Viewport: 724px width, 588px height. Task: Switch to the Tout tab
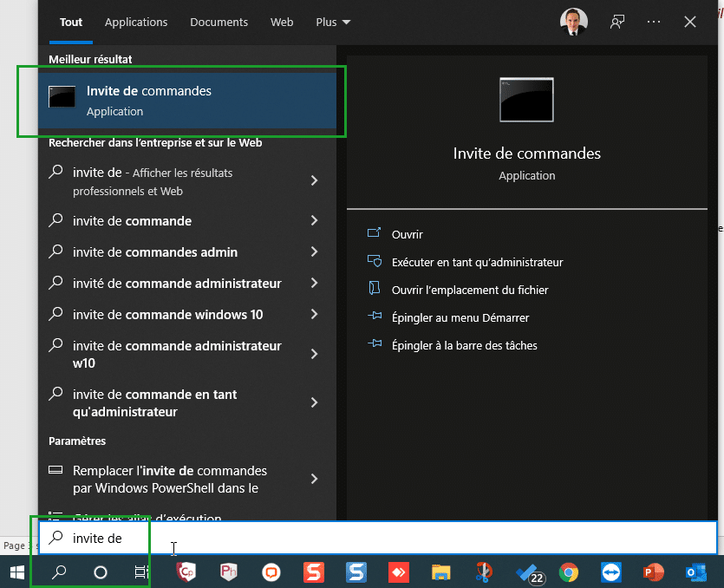click(70, 23)
